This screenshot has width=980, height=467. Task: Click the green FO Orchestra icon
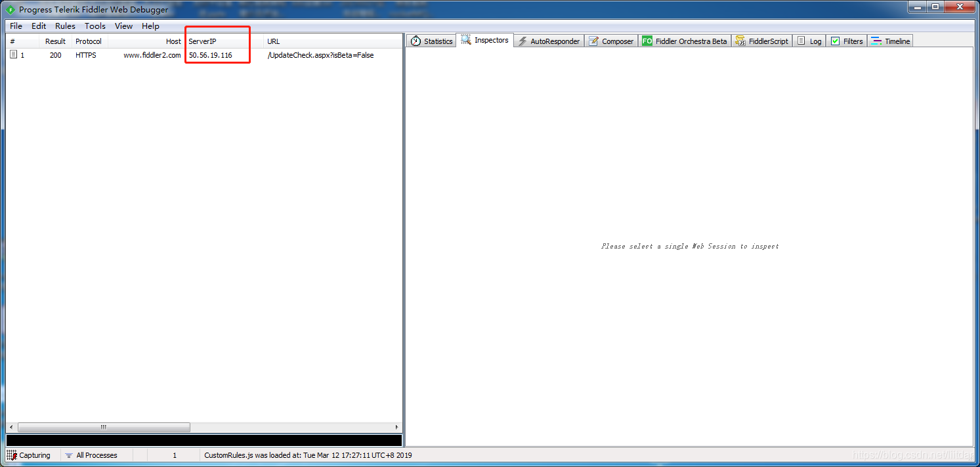[647, 41]
